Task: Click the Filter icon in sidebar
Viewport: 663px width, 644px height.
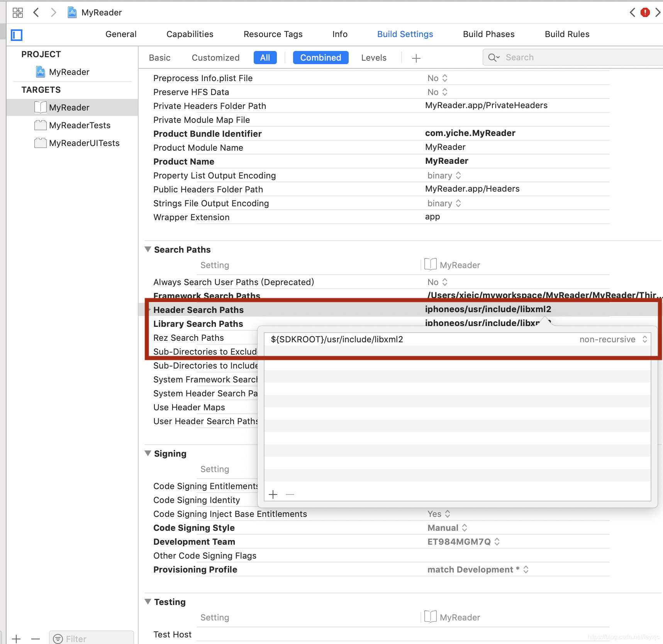Action: pyautogui.click(x=58, y=639)
